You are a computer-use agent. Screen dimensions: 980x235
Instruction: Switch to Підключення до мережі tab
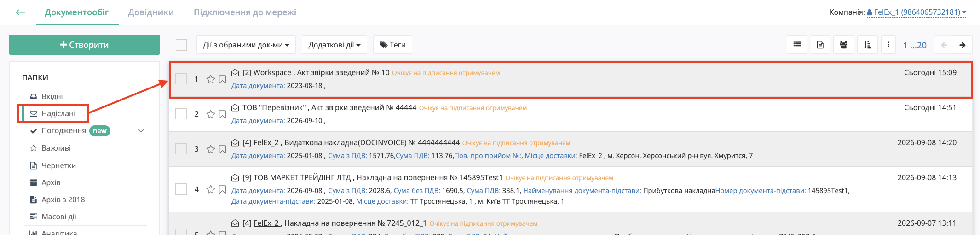pyautogui.click(x=245, y=12)
